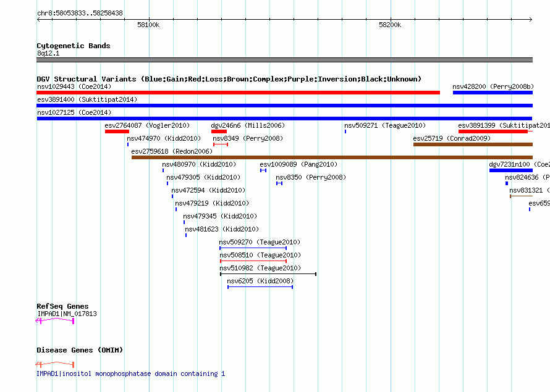This screenshot has width=550, height=392.
Task: Click the red nsv1029443 loss variant bar
Action: tap(238, 93)
